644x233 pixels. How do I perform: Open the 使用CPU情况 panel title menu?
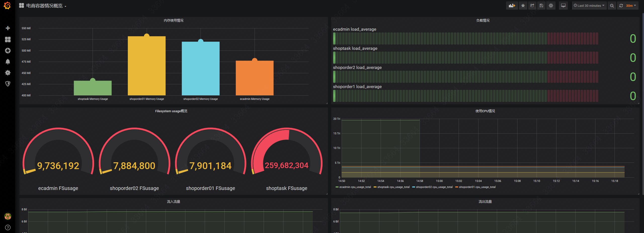485,111
